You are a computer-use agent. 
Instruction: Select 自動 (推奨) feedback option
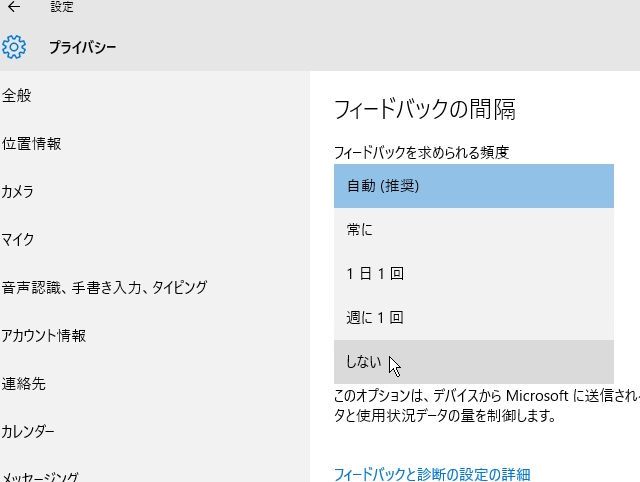[473, 186]
